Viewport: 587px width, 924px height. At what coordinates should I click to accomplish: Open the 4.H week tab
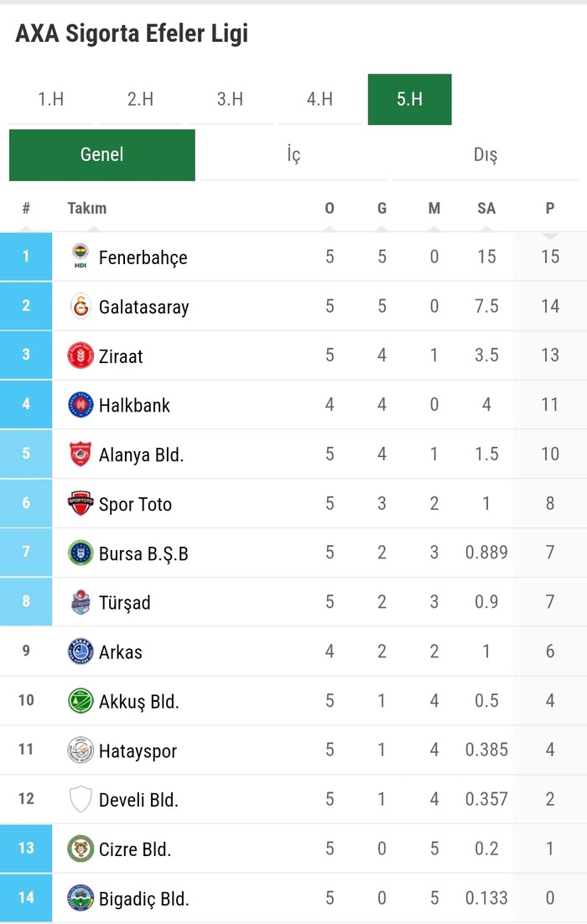point(319,99)
